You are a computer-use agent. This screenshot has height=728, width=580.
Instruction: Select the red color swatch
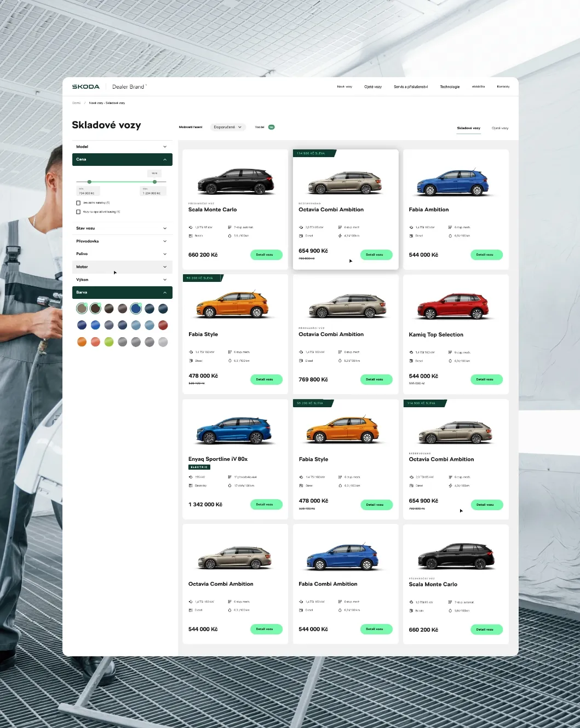(163, 325)
